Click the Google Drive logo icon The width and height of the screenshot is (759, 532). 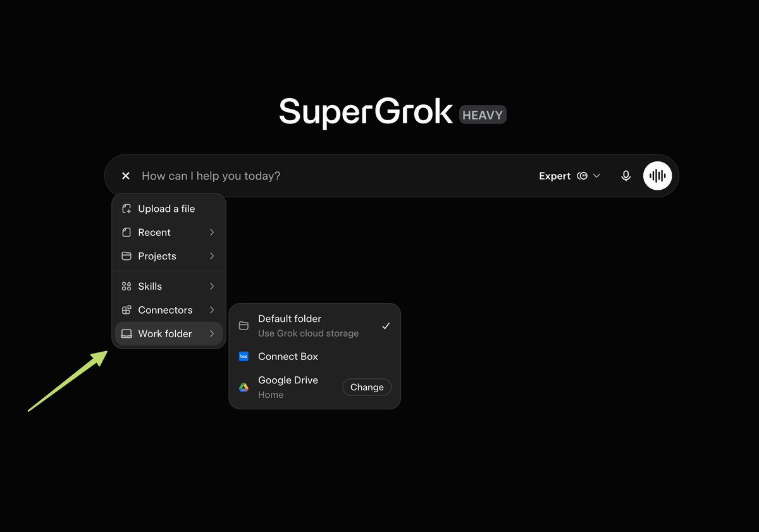point(244,387)
